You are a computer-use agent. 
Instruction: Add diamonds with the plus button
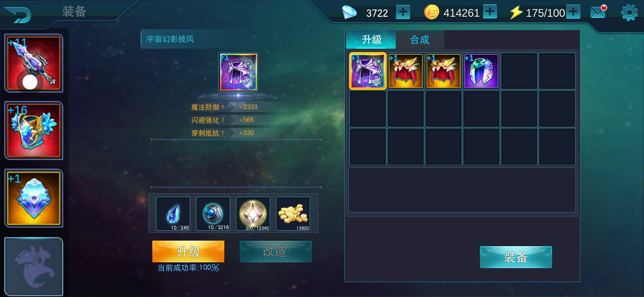[x=403, y=12]
